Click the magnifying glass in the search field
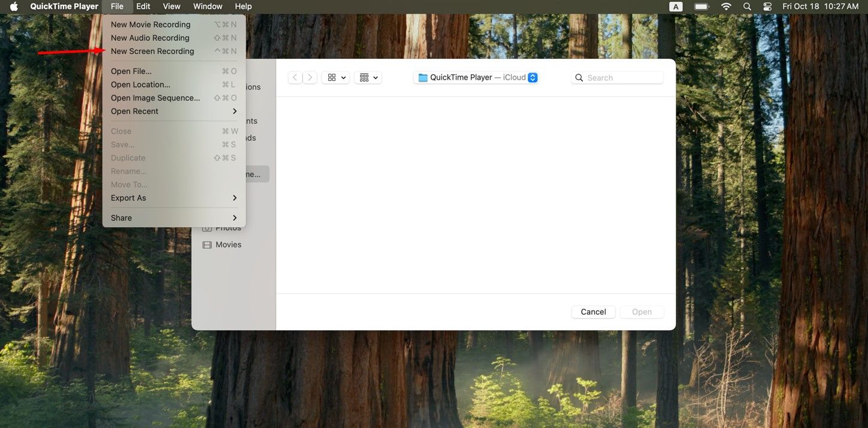The height and width of the screenshot is (428, 868). (x=579, y=77)
